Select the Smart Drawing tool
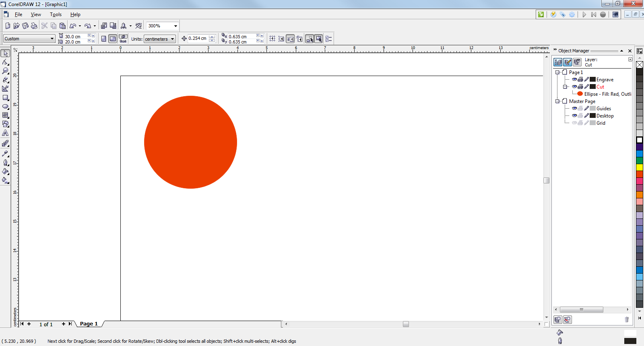Image resolution: width=644 pixels, height=346 pixels. pos(5,89)
